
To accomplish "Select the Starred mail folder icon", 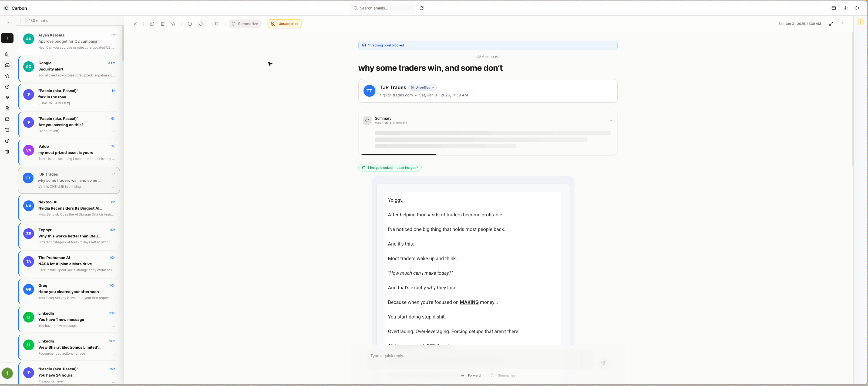I will [7, 76].
